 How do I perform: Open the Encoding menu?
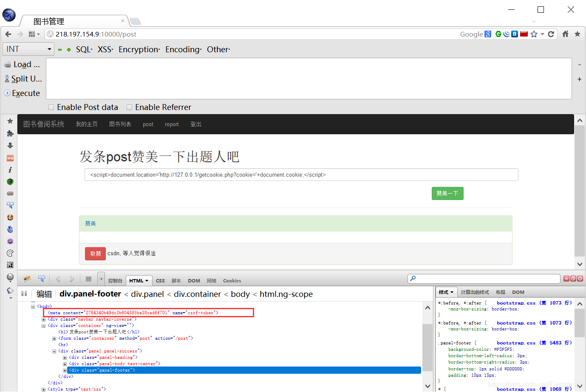(183, 50)
